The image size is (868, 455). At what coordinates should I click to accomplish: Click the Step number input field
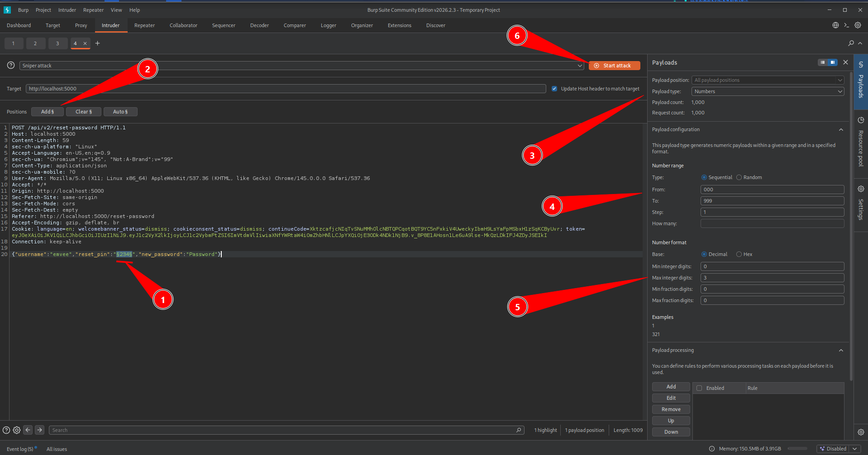click(772, 212)
